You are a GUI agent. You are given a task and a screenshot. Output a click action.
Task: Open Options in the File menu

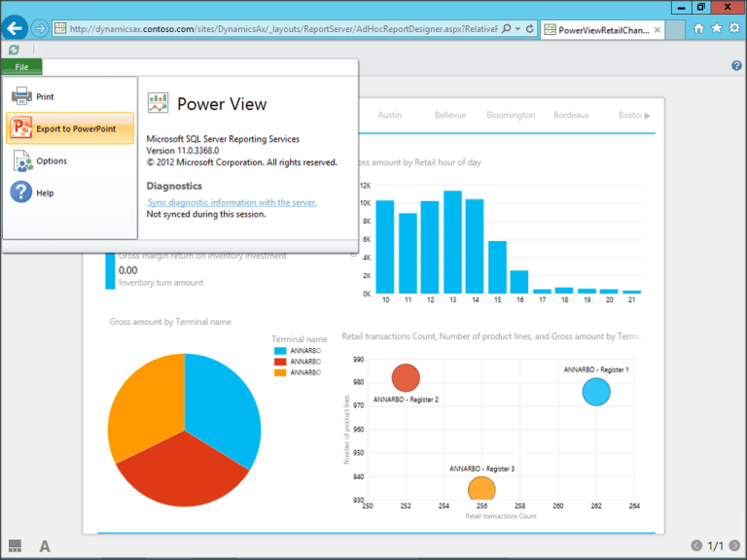[70, 161]
